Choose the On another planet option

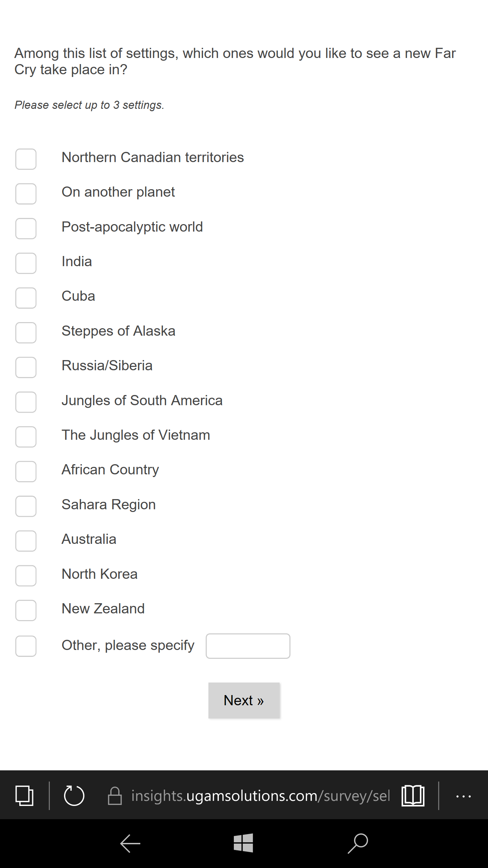tap(26, 194)
